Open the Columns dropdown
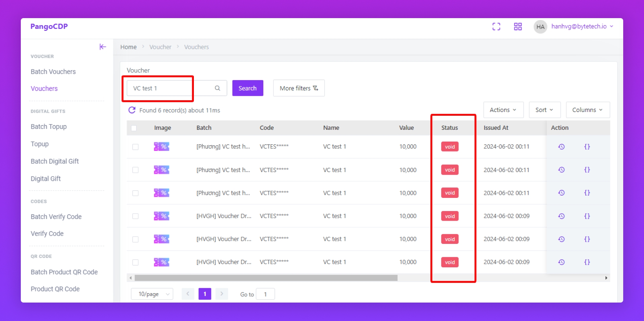Screen dimensions: 644x321 tap(587, 110)
